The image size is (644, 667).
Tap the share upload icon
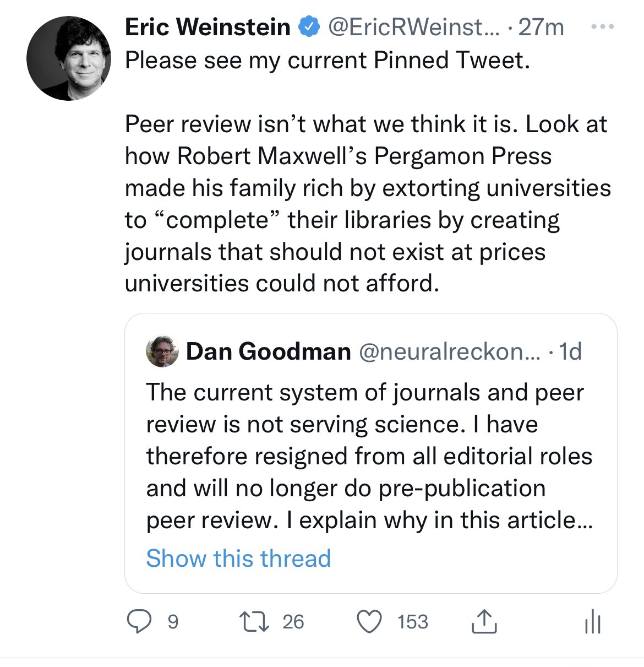tap(484, 621)
